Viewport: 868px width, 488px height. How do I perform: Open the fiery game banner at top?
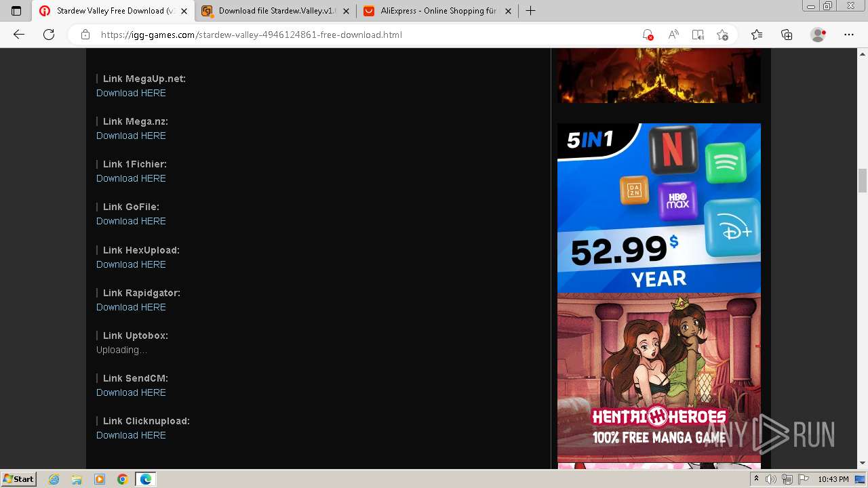pyautogui.click(x=659, y=75)
